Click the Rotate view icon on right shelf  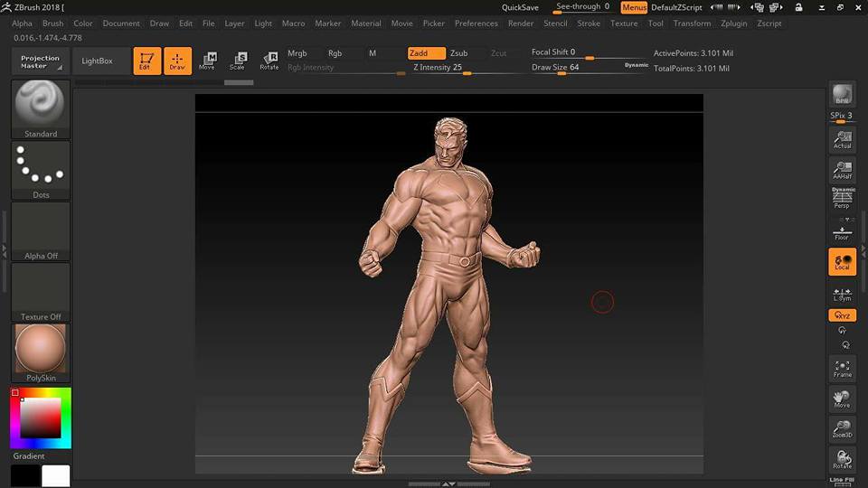click(x=843, y=459)
